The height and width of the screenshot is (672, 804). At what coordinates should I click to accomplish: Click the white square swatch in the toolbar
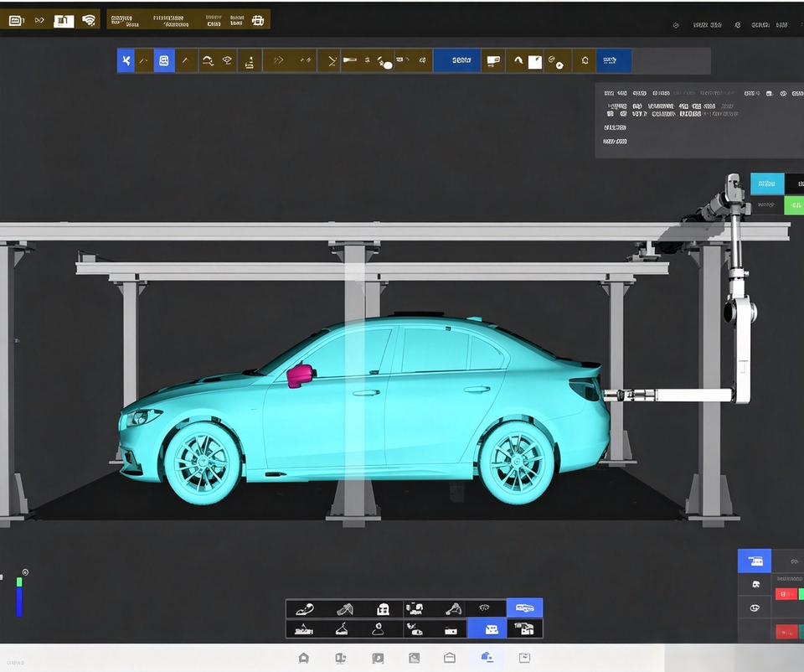click(535, 62)
